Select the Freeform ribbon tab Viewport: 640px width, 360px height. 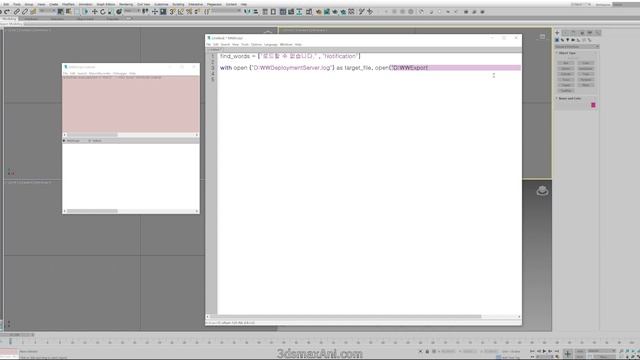point(31,19)
